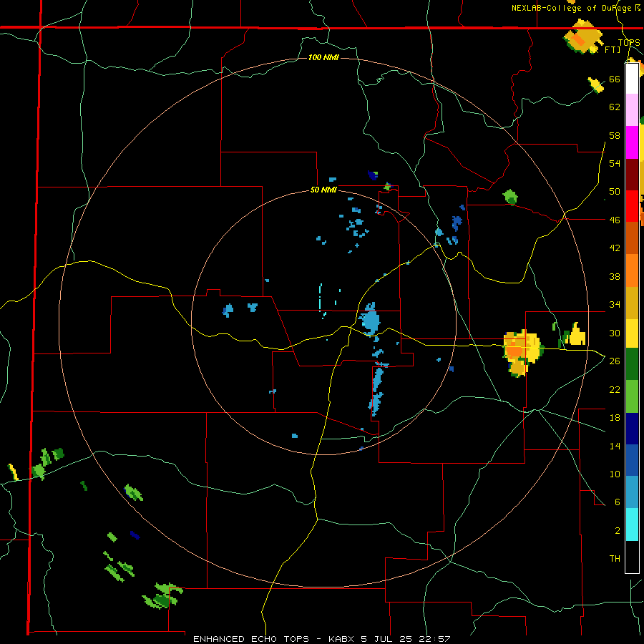This screenshot has height=644, width=644.
Task: Click the bright orange legend color block
Action: pyautogui.click(x=632, y=270)
